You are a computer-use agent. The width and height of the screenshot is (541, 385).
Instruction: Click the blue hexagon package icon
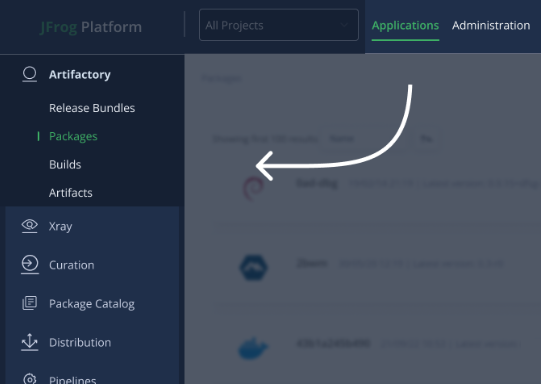(x=254, y=268)
